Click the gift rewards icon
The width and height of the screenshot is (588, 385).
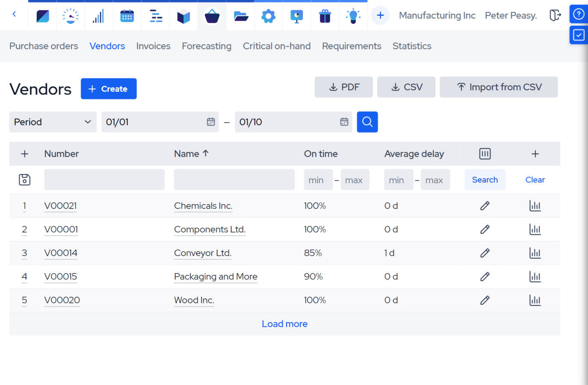point(325,15)
